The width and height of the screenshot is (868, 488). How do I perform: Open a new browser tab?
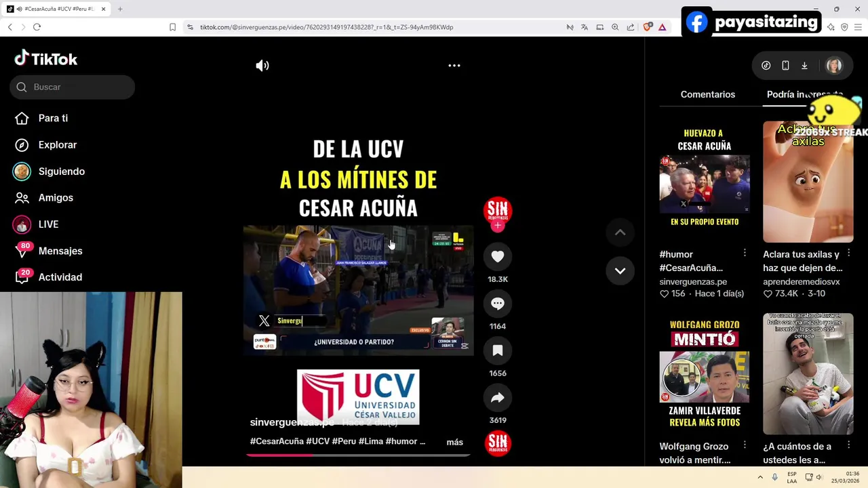click(120, 9)
